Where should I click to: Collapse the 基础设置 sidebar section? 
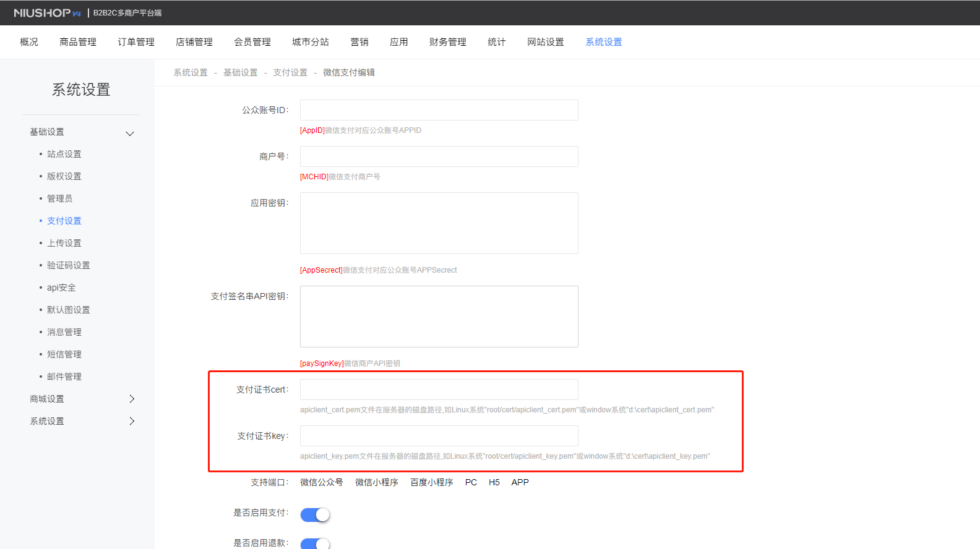[130, 133]
